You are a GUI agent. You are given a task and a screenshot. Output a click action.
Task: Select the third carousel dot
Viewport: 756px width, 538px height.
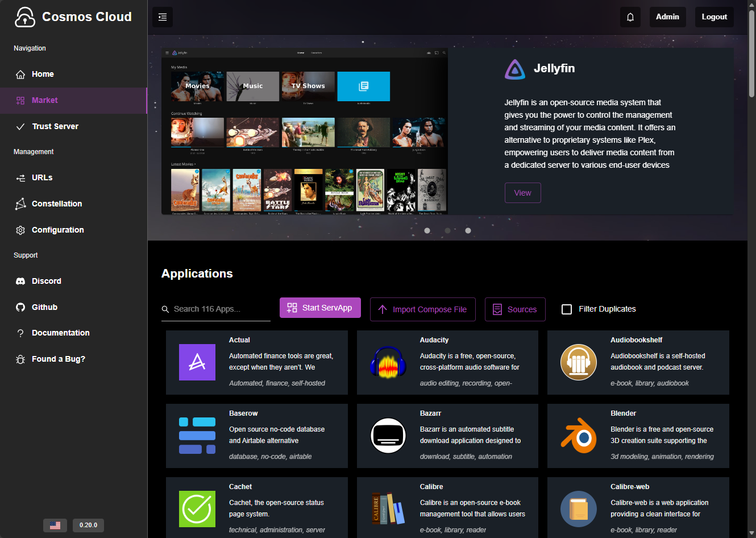click(468, 230)
